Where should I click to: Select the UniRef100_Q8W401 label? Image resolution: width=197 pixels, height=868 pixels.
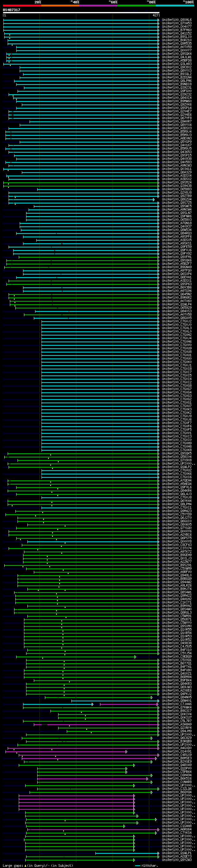tap(177, 700)
